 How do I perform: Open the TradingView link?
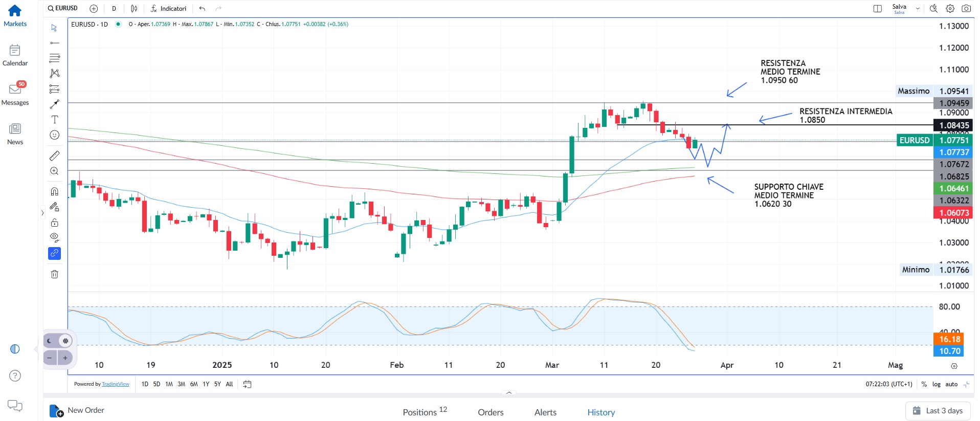point(116,384)
